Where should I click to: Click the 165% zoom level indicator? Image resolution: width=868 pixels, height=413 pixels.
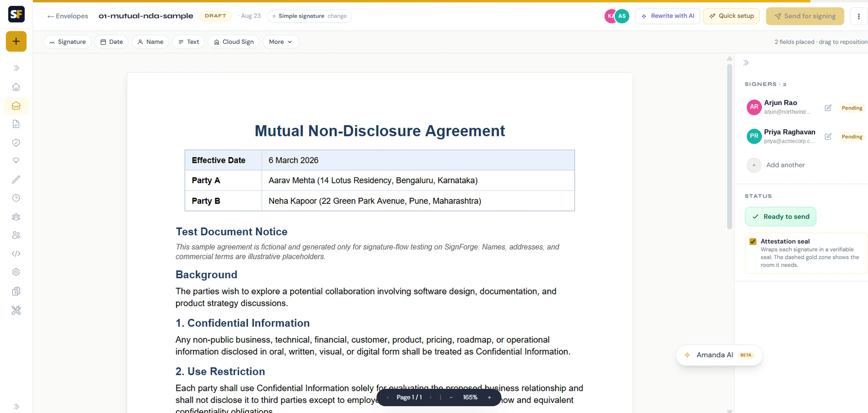pyautogui.click(x=470, y=398)
